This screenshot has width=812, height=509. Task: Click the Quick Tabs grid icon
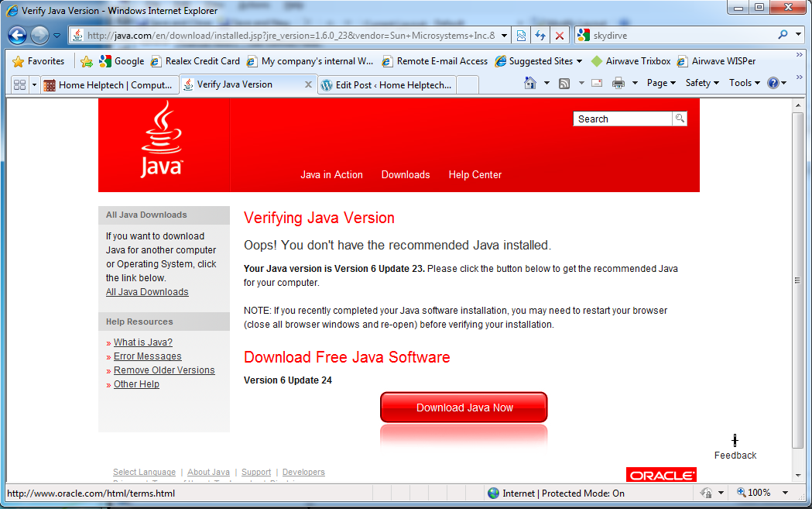coord(19,85)
